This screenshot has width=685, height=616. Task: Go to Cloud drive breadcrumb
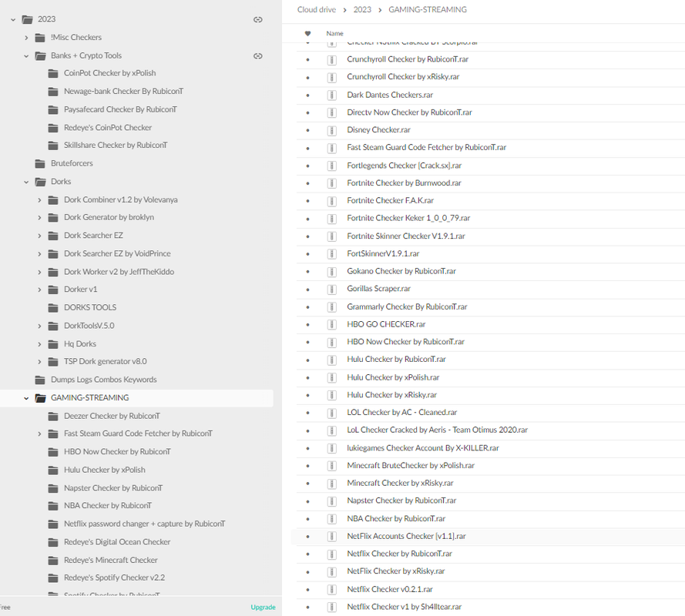click(316, 9)
